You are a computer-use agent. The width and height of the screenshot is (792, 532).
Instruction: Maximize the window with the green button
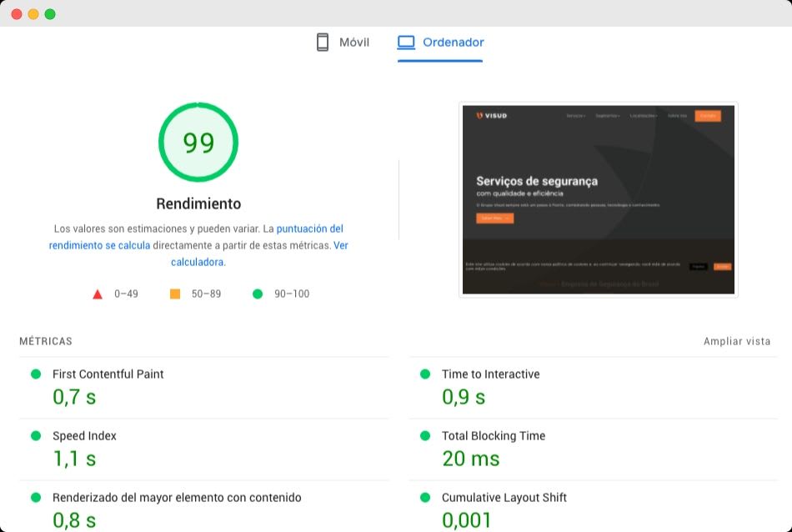point(50,14)
